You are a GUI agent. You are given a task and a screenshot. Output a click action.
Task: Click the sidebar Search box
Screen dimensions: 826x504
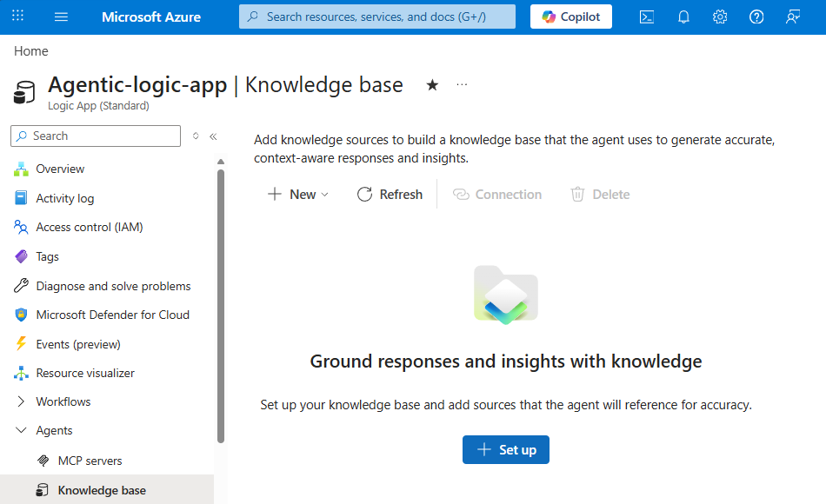click(96, 136)
